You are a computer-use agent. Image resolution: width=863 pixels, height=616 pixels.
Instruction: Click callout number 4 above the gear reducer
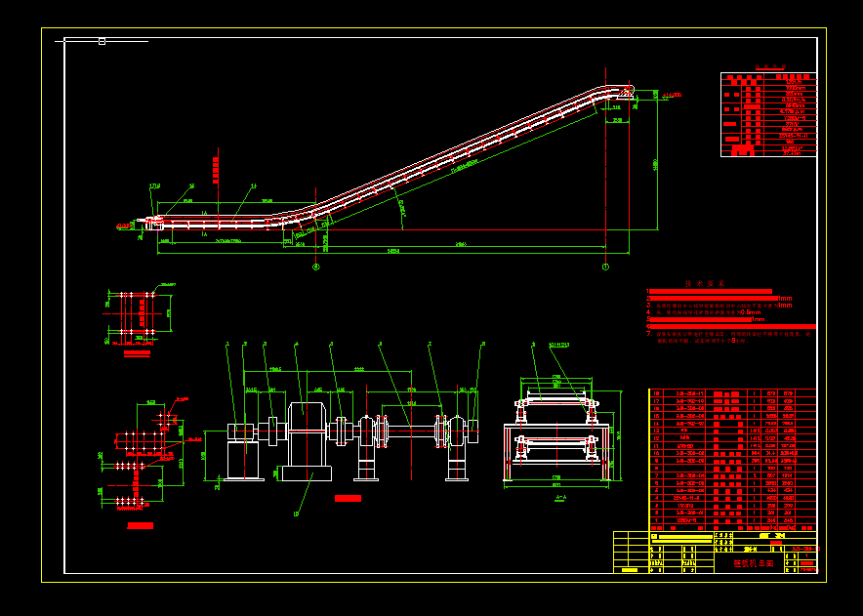pos(296,344)
